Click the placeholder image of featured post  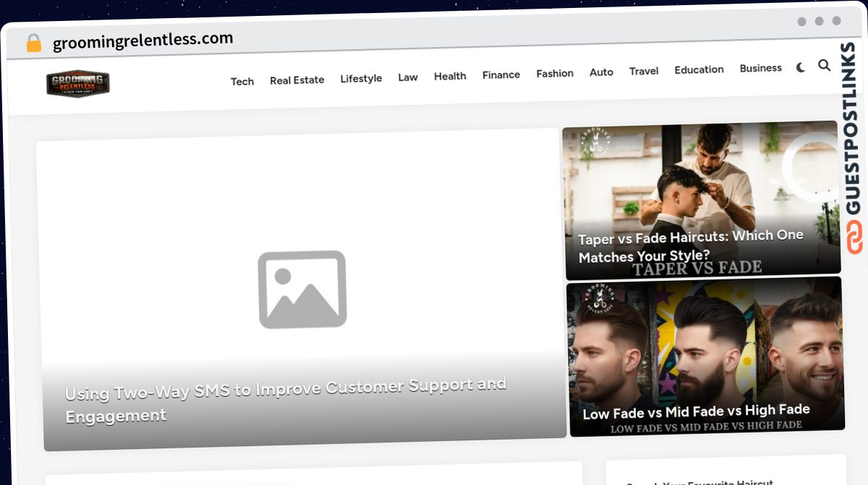pyautogui.click(x=302, y=290)
